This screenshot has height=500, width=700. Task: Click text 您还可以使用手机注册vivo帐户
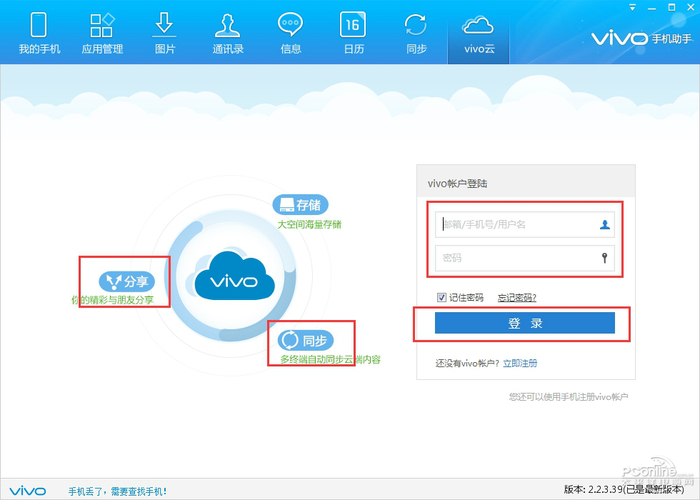[568, 397]
